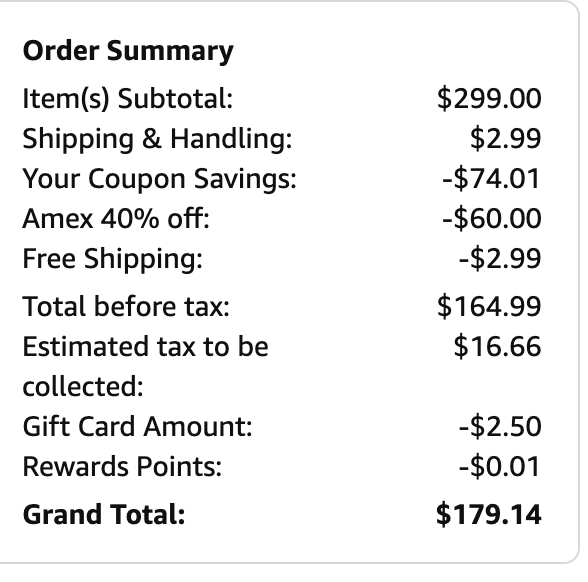This screenshot has height=582, width=588.
Task: Click the $164.99 pre-tax total
Action: pyautogui.click(x=489, y=307)
